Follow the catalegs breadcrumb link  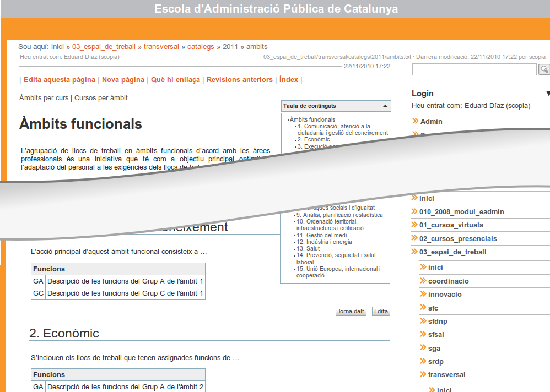coord(201,47)
